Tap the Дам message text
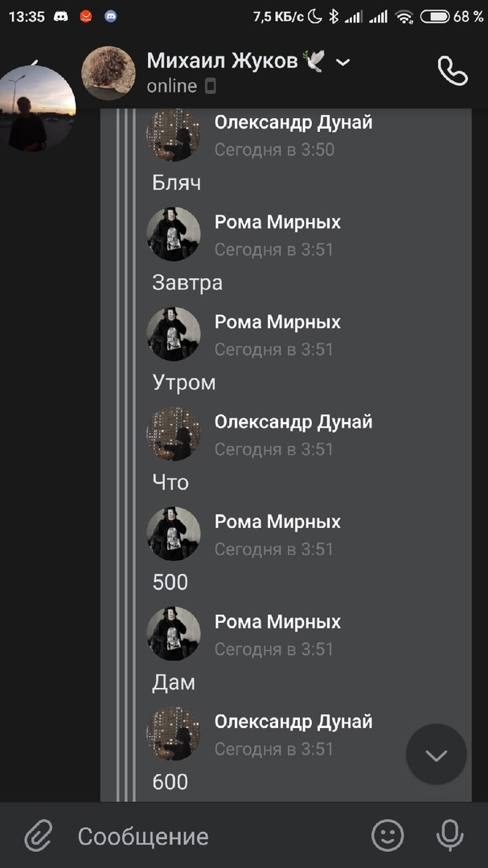 174,682
